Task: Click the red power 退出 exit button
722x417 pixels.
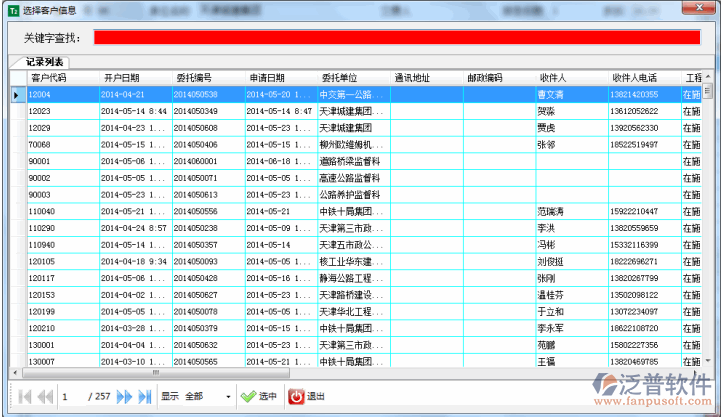Action: [x=308, y=396]
